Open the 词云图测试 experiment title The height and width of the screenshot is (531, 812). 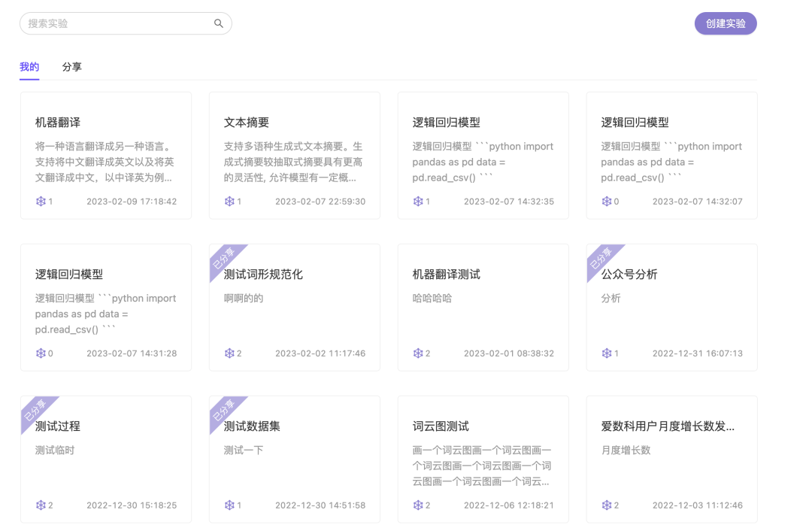tap(440, 426)
